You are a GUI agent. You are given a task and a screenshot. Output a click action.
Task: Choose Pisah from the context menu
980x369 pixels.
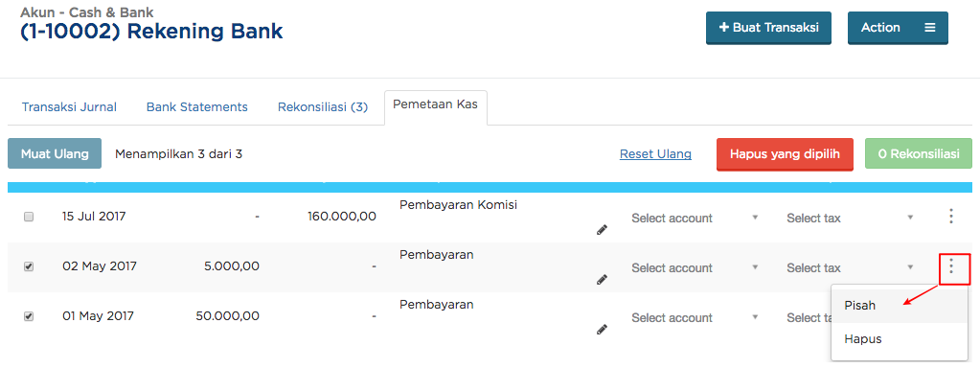click(900, 306)
